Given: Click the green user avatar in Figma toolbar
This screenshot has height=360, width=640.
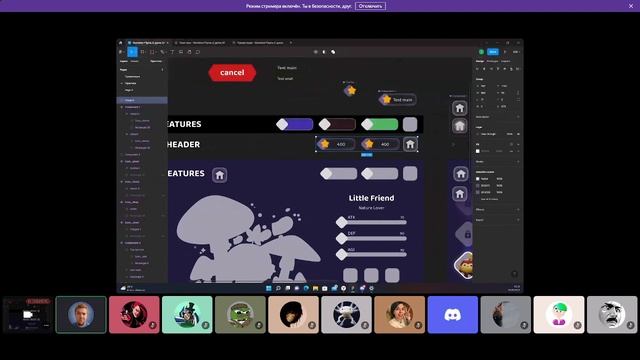Looking at the screenshot, I should point(482,52).
